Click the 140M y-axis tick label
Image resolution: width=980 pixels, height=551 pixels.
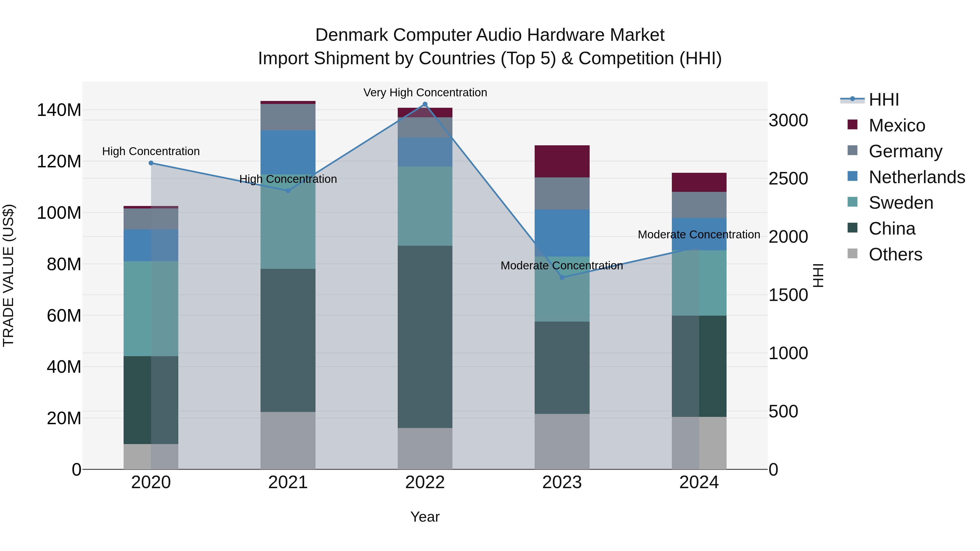[x=59, y=110]
